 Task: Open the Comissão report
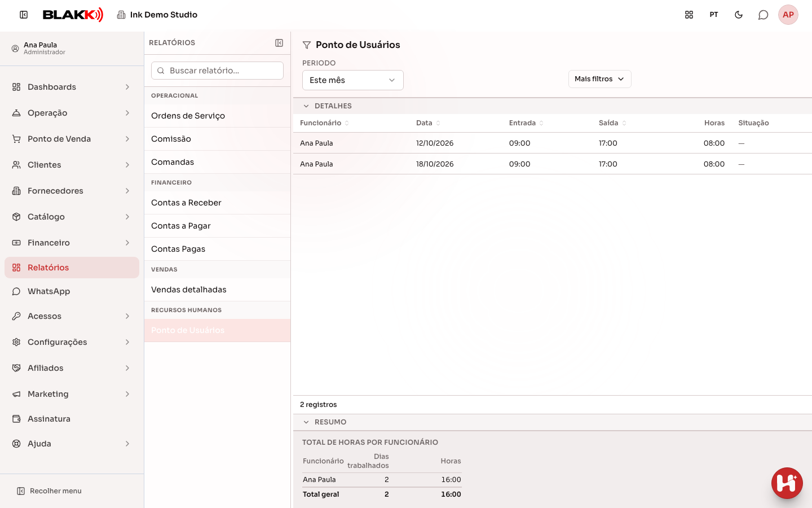click(x=217, y=139)
